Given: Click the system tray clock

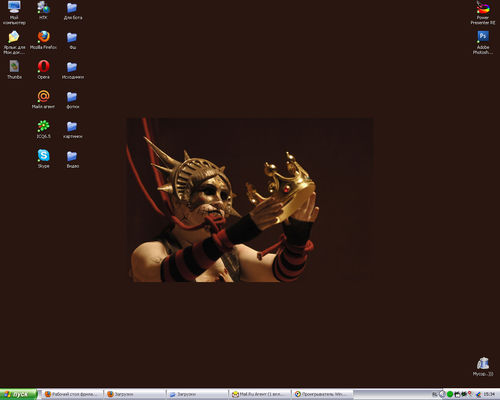Looking at the screenshot, I should click(489, 394).
